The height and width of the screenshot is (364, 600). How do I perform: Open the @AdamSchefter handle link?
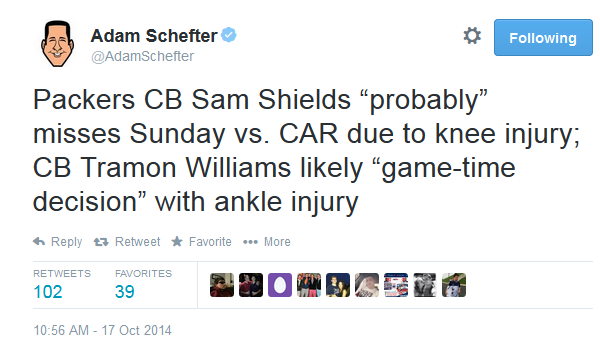point(142,56)
